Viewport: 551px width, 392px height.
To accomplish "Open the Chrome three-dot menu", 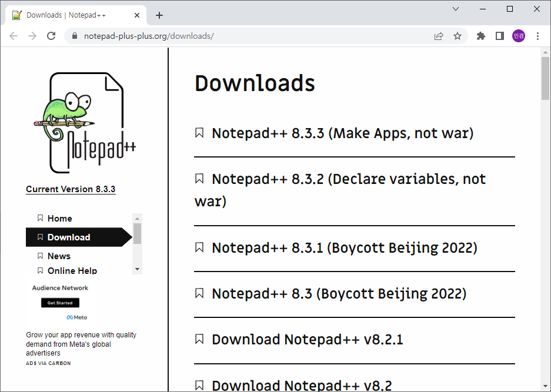I will pyautogui.click(x=537, y=36).
